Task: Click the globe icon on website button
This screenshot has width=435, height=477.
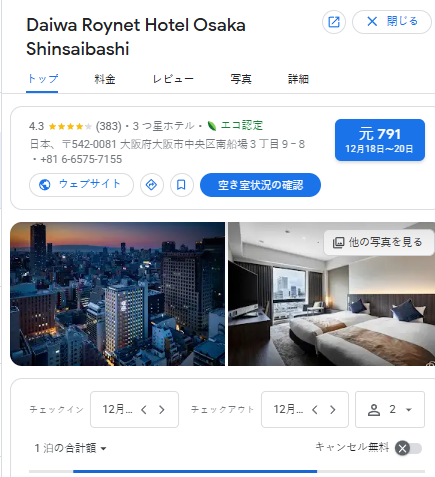Action: (x=45, y=185)
